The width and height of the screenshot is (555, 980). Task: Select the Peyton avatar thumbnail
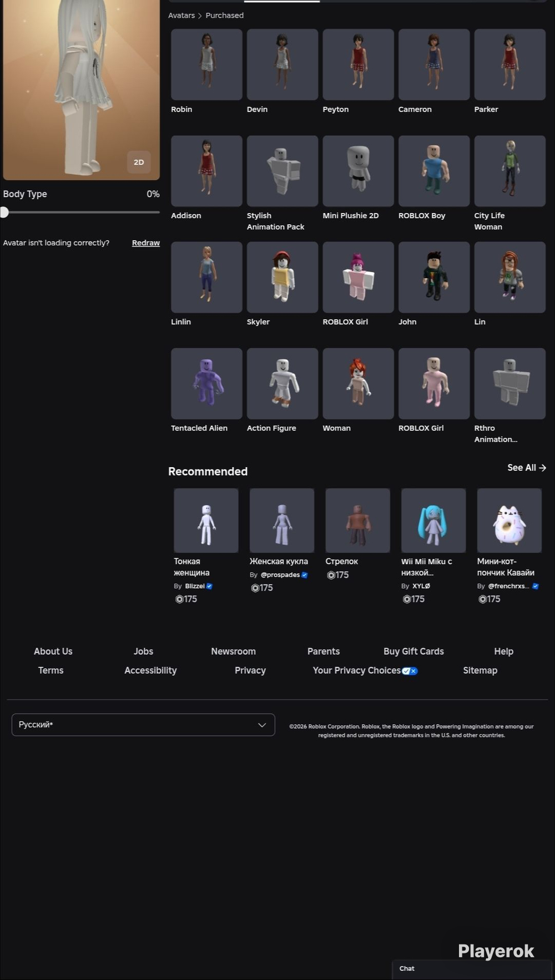[358, 64]
